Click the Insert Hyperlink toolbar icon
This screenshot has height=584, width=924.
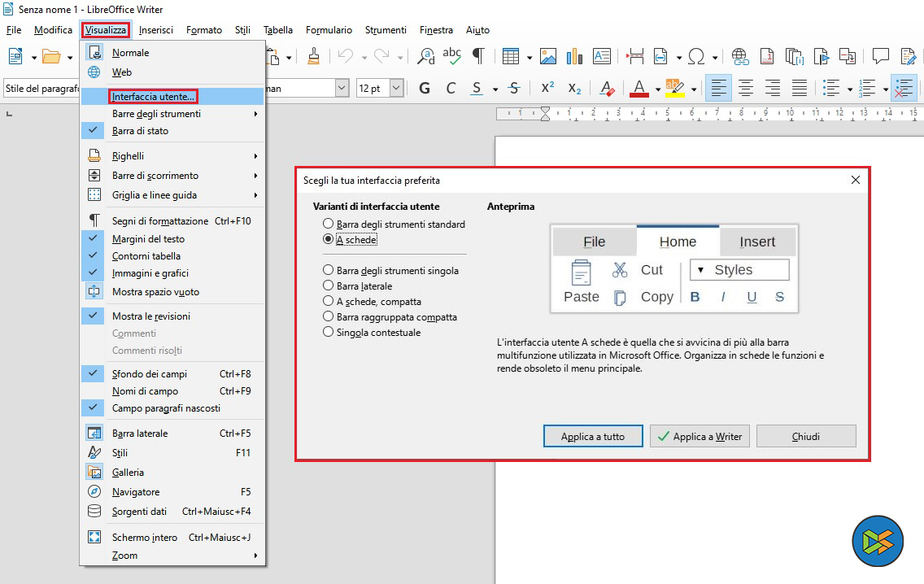click(x=740, y=56)
